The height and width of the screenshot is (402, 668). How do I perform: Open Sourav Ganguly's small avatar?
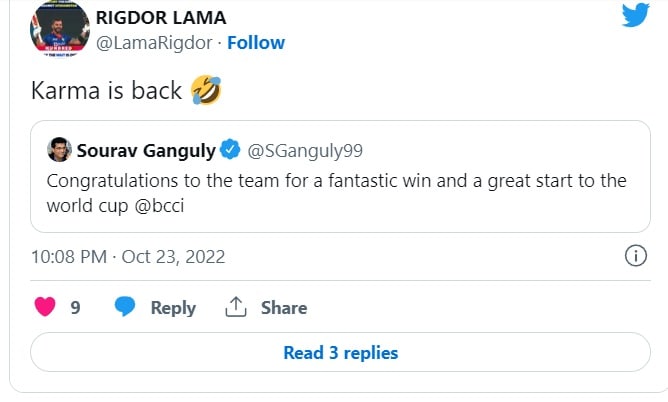click(58, 150)
